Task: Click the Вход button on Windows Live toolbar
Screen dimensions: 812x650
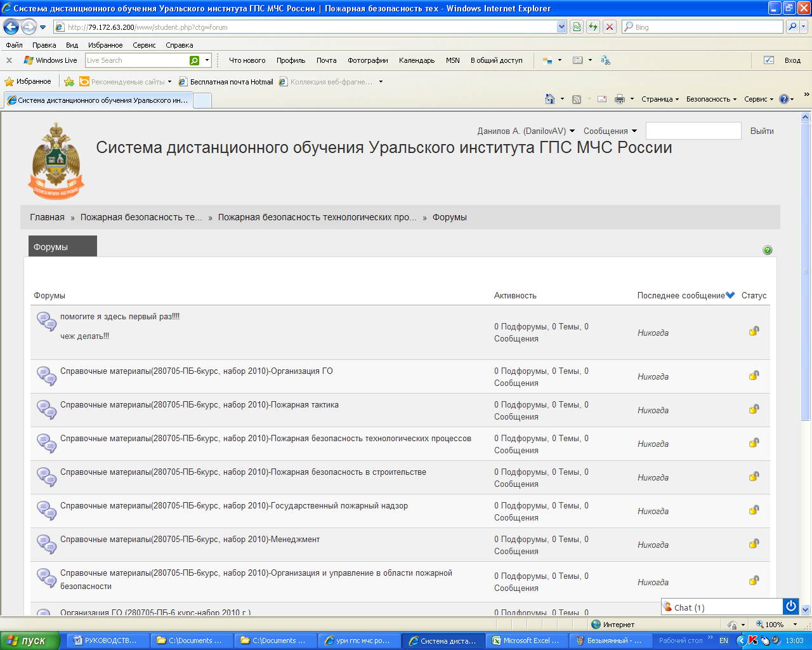Action: (x=792, y=60)
